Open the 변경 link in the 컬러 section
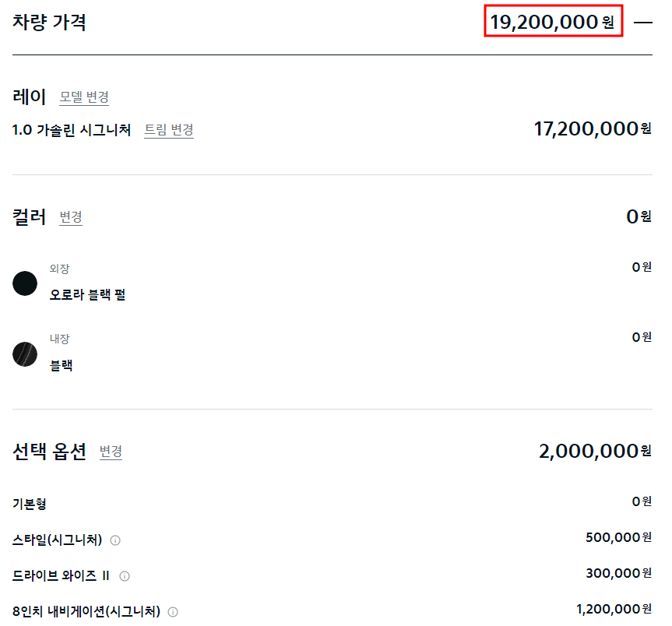The image size is (672, 626). tap(71, 217)
